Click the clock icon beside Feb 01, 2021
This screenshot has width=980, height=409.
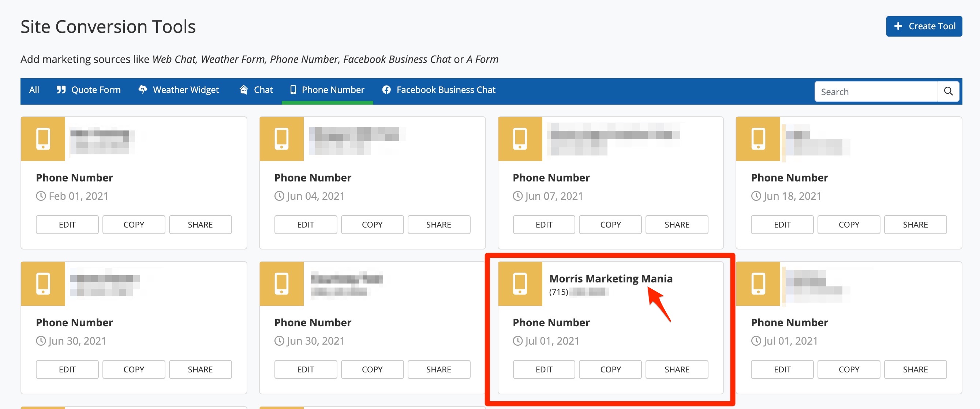41,196
